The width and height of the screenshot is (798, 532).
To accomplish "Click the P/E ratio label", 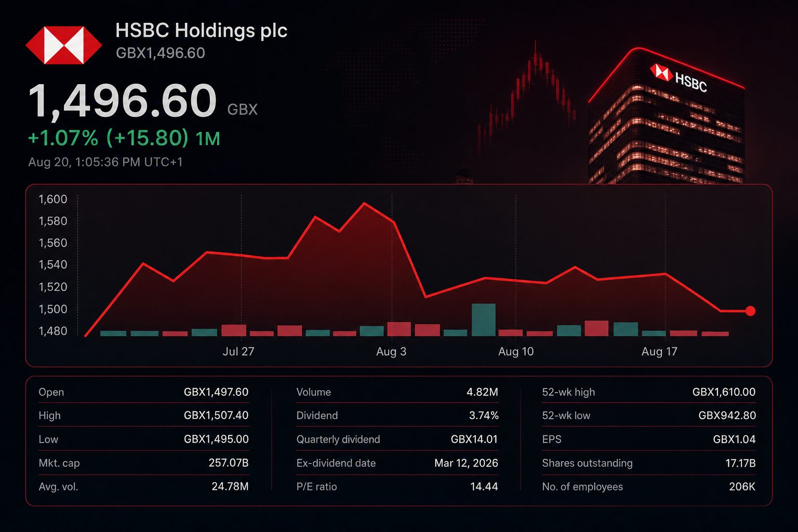I will pyautogui.click(x=316, y=487).
